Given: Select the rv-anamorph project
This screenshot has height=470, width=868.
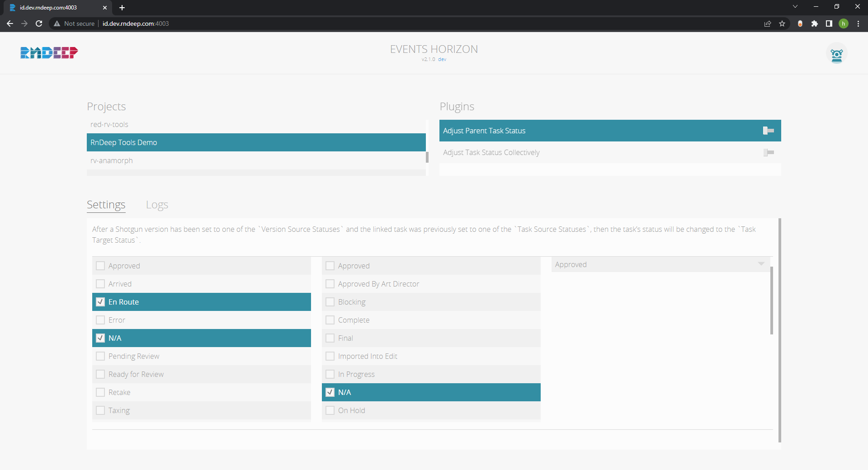Looking at the screenshot, I should pos(112,160).
